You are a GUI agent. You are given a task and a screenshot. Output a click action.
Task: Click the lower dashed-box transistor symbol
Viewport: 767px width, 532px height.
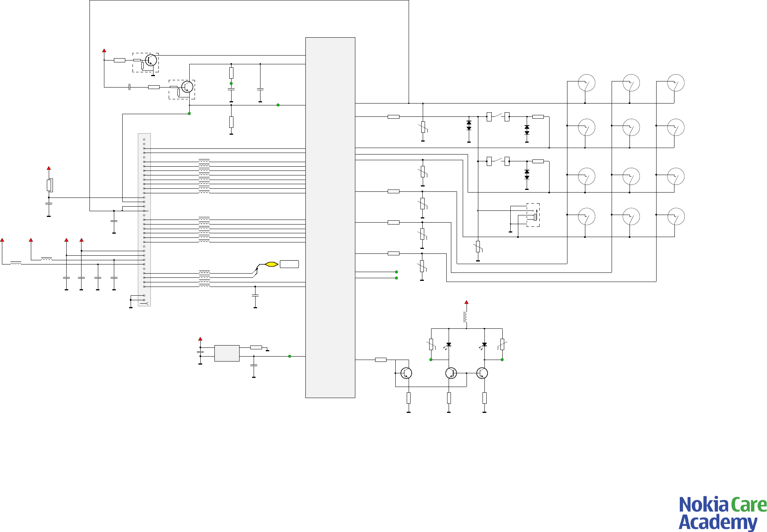(187, 87)
